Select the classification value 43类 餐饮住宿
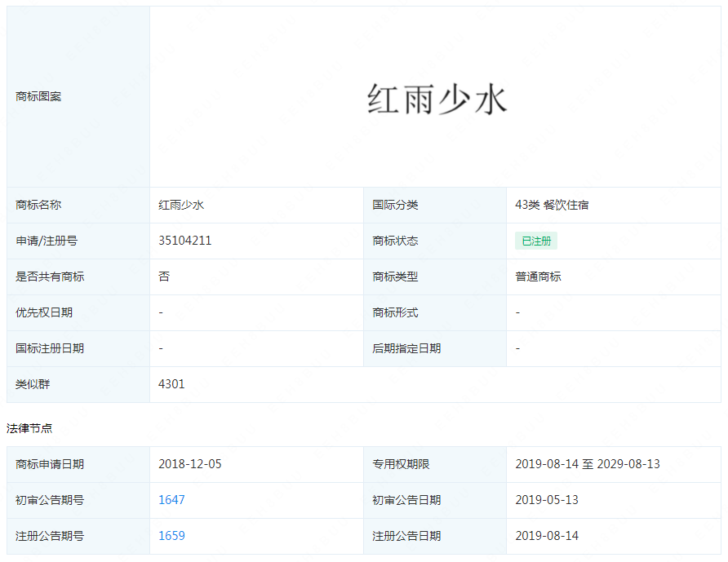Screen dimensions: 728x562 tap(552, 205)
